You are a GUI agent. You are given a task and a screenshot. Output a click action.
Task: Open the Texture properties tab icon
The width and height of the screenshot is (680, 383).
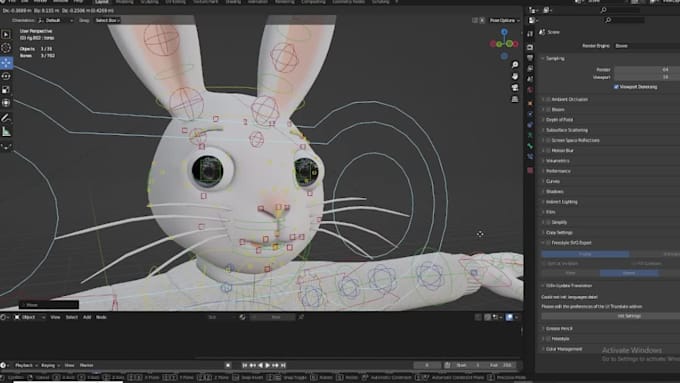pos(530,170)
